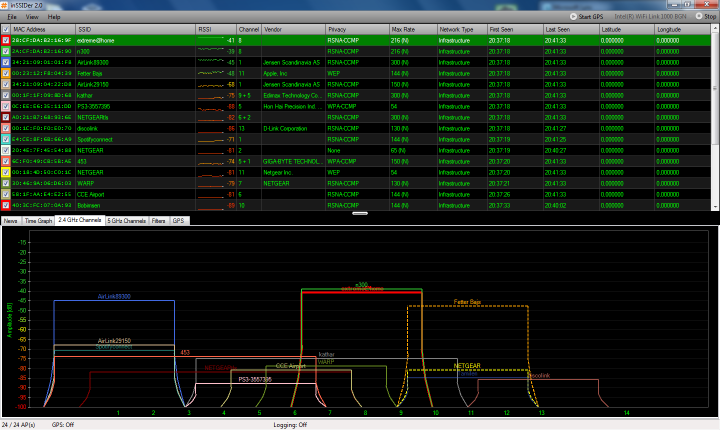This screenshot has width=720, height=430.
Task: Click the Edimax Technology vendor cell
Action: click(x=293, y=96)
